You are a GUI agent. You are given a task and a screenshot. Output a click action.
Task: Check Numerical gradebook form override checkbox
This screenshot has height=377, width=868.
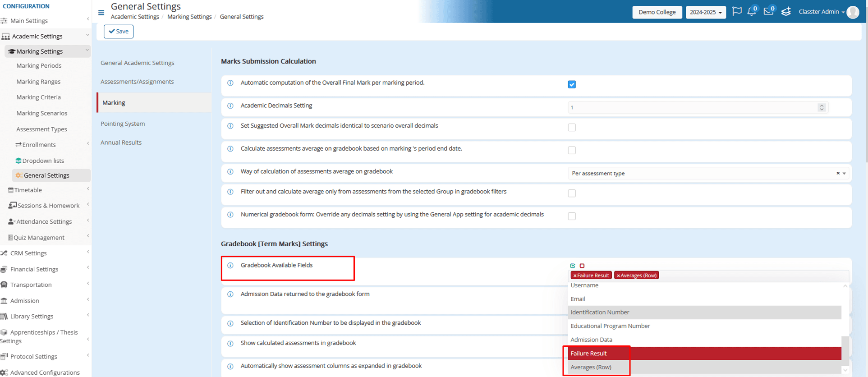point(572,216)
